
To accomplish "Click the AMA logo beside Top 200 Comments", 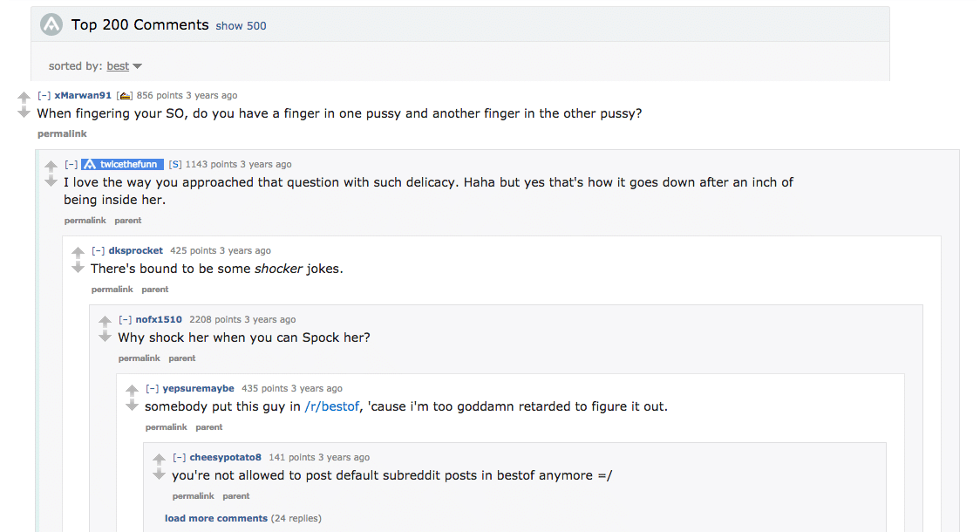I will 51,25.
